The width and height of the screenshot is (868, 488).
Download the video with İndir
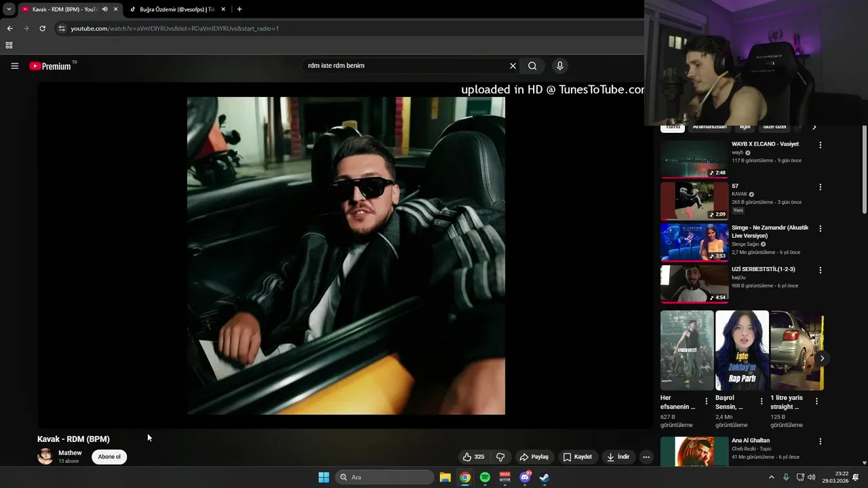[618, 457]
